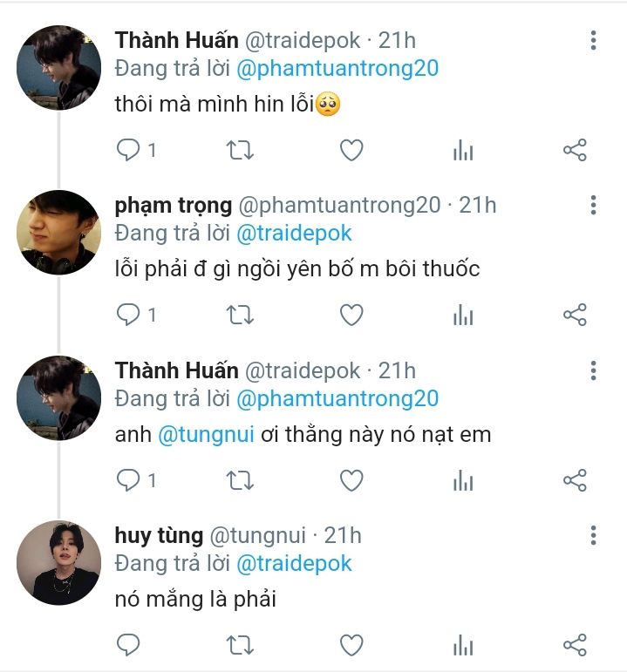The image size is (627, 672).
Task: View analytics of the "bôi thuốc" tweet
Action: tap(463, 315)
